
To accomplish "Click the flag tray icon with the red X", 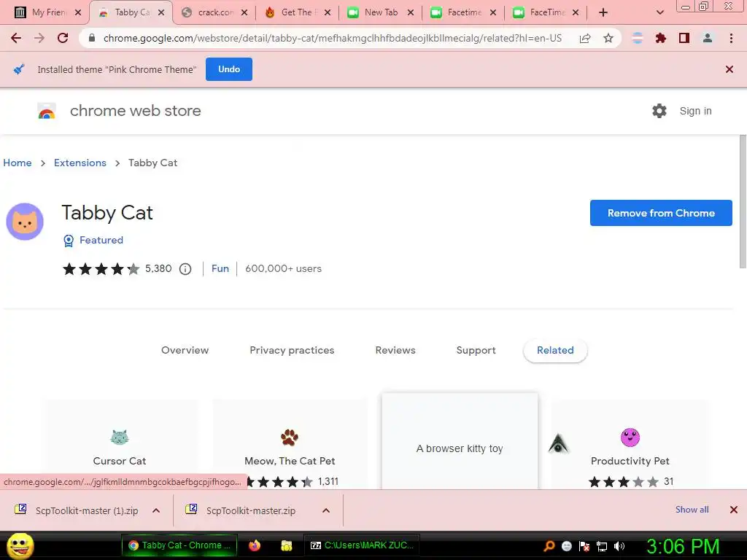I will coord(584,546).
